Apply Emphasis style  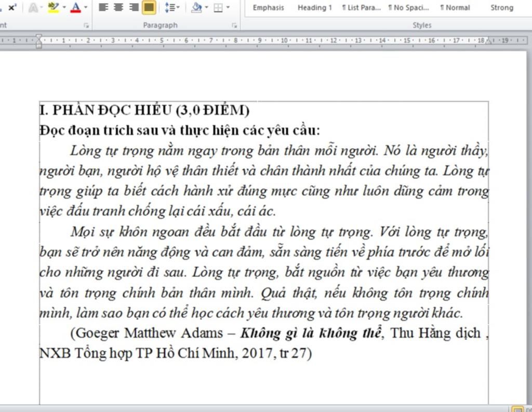pos(269,7)
